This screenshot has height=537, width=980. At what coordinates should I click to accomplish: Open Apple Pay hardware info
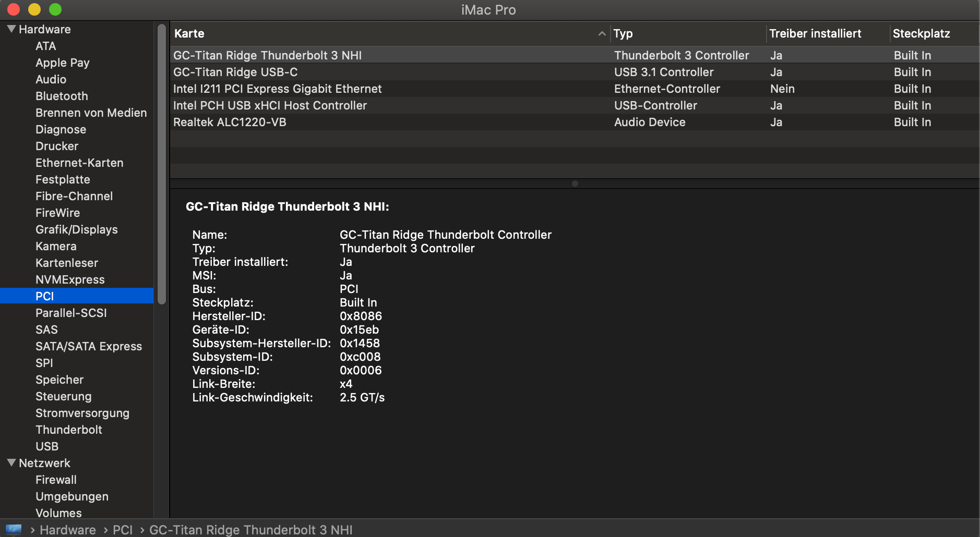point(63,63)
